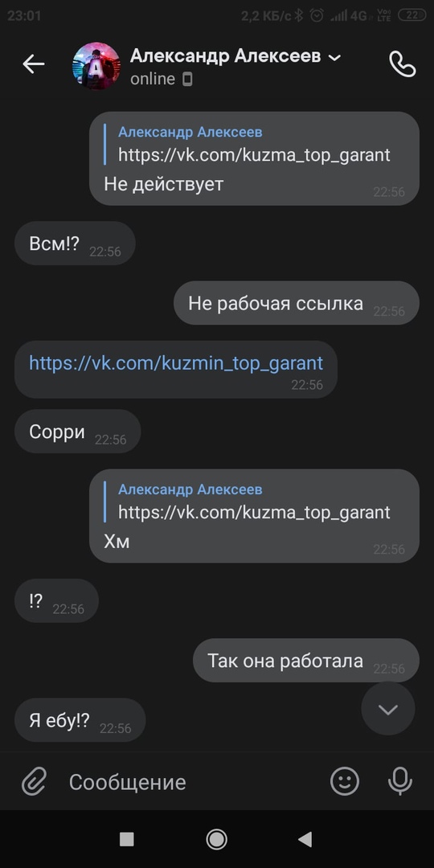434x868 pixels.
Task: Tap the microphone voice message icon
Action: pos(400,782)
